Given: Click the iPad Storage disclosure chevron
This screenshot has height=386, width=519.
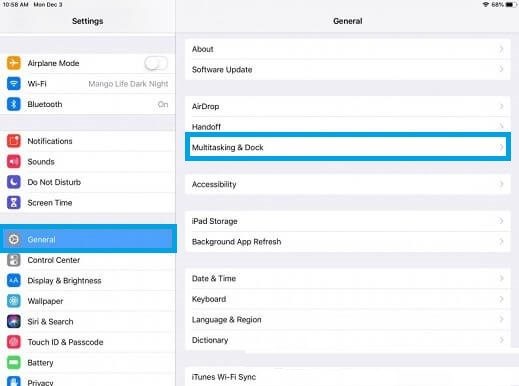Looking at the screenshot, I should [x=501, y=221].
